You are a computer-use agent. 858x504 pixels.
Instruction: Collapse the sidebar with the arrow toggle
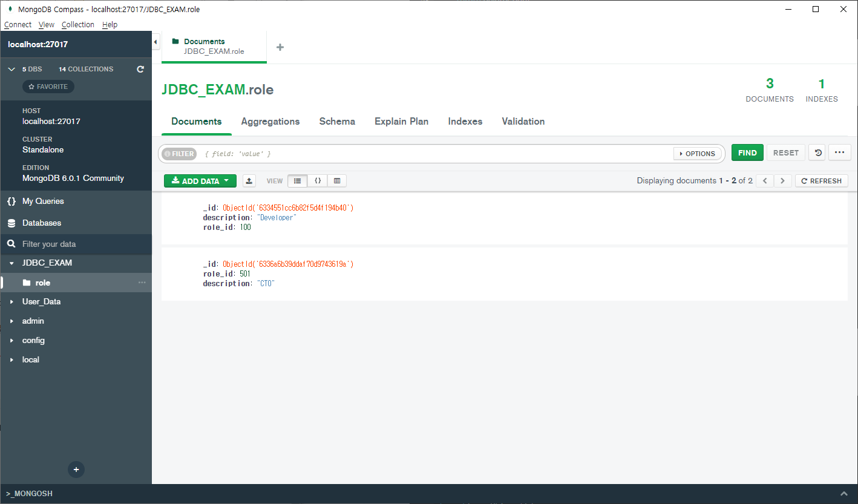point(156,42)
